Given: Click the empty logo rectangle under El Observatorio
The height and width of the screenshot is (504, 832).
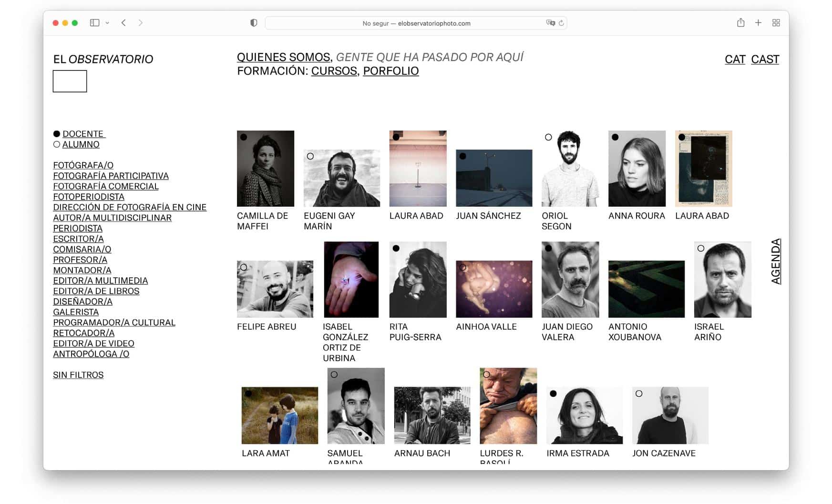Looking at the screenshot, I should tap(70, 81).
